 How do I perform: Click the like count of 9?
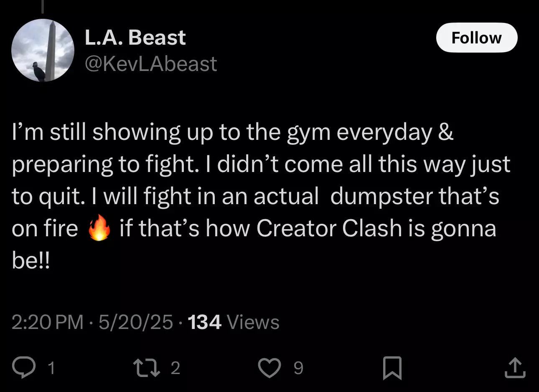298,368
